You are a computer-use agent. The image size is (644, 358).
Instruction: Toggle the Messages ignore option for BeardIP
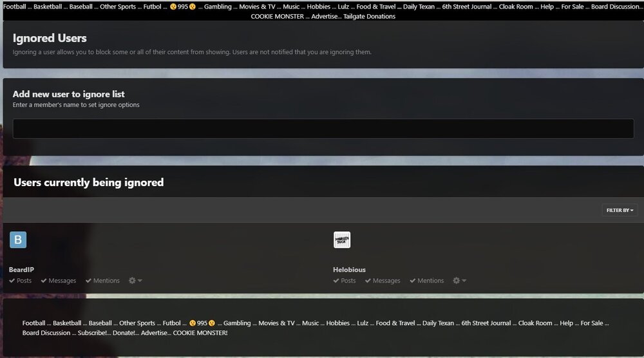[59, 281]
